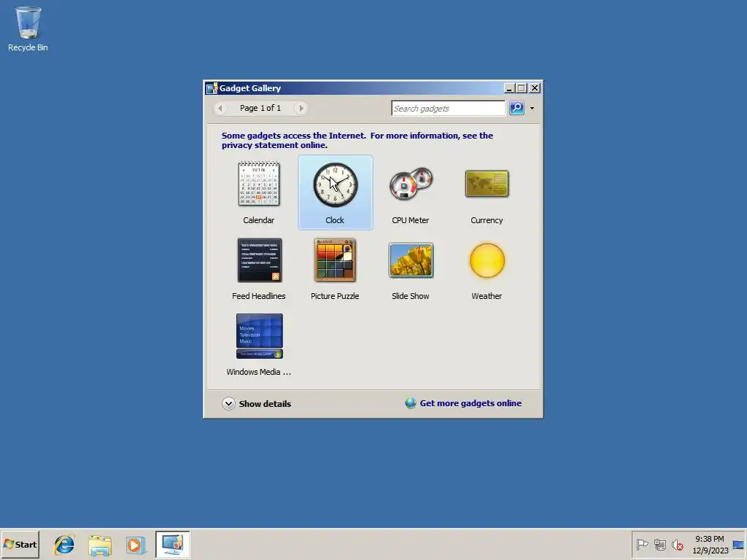
Task: Open Get more gadgets online link
Action: (471, 402)
